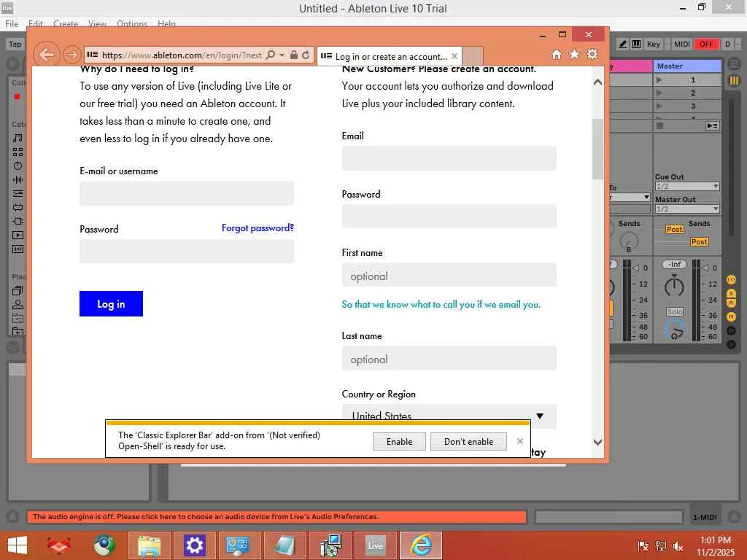Toggle the Returns section with R button
The height and width of the screenshot is (560, 747).
(731, 303)
